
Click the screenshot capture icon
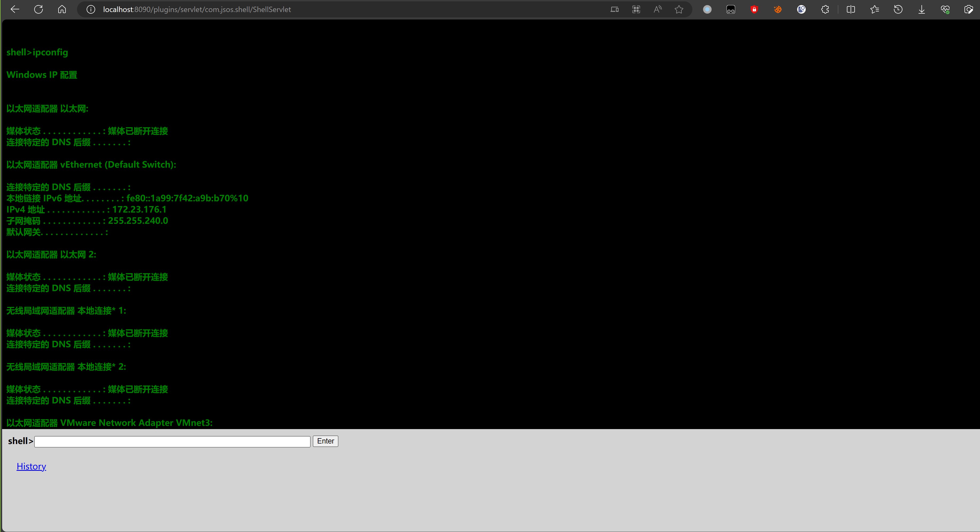969,10
